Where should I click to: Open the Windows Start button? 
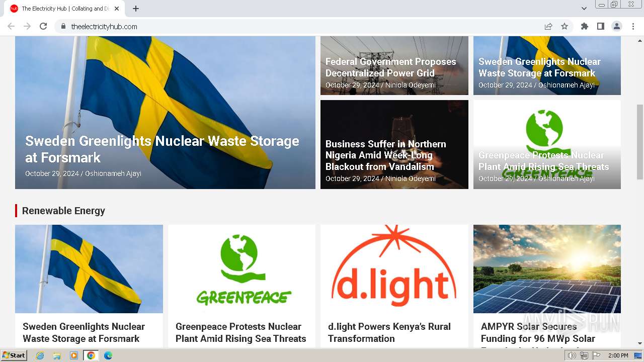point(14,355)
